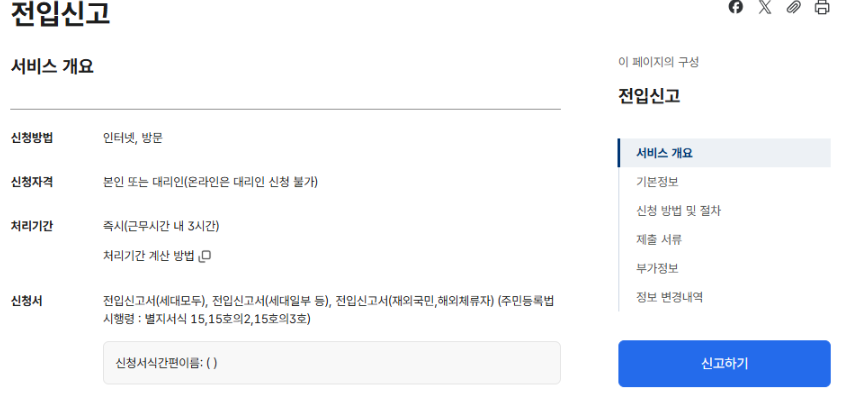Viewport: 859px width, 396px height.
Task: Print this page using printer icon
Action: pyautogui.click(x=822, y=7)
